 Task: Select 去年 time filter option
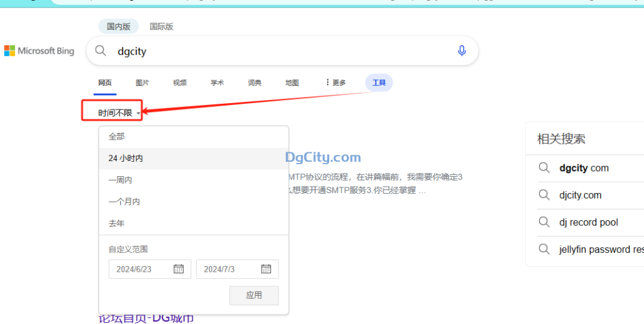pyautogui.click(x=194, y=224)
